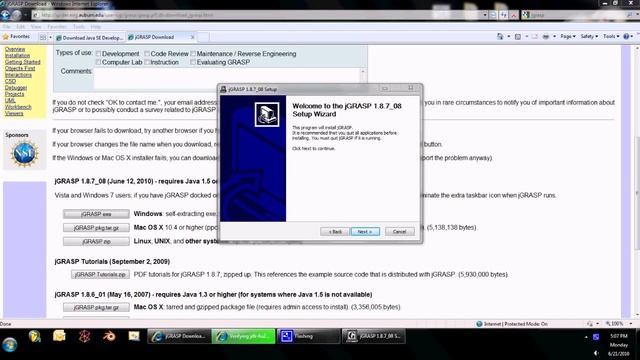Click the volume speaker tray icon
This screenshot has width=640, height=360.
tap(596, 353)
